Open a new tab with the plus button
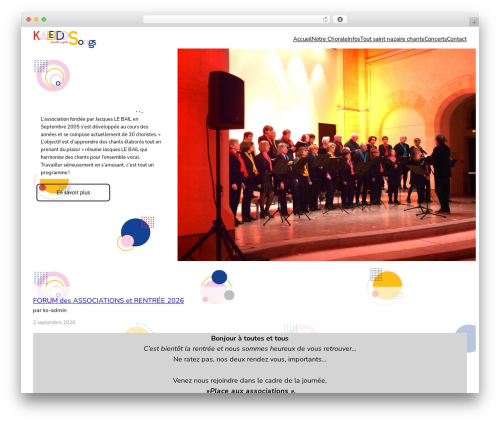This screenshot has width=500, height=423. (x=474, y=22)
